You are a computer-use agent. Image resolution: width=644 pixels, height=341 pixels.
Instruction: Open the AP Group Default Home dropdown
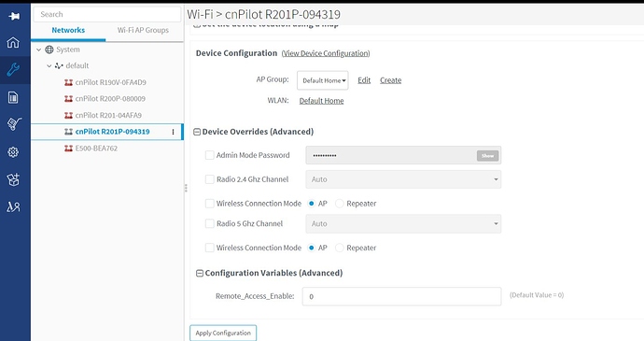pos(323,80)
